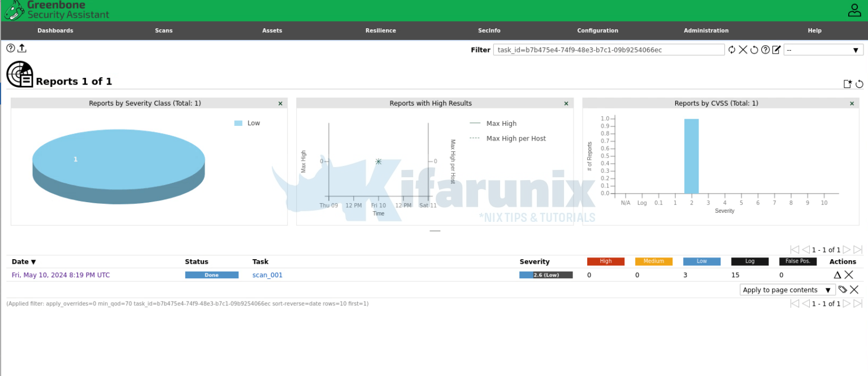Open the Scans menu
The image size is (868, 376).
[x=163, y=30]
